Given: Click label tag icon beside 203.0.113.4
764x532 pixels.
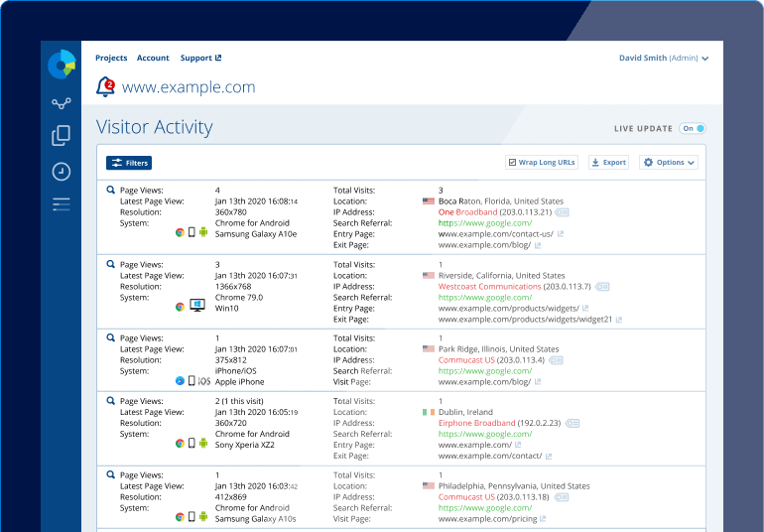Looking at the screenshot, I should tap(556, 360).
